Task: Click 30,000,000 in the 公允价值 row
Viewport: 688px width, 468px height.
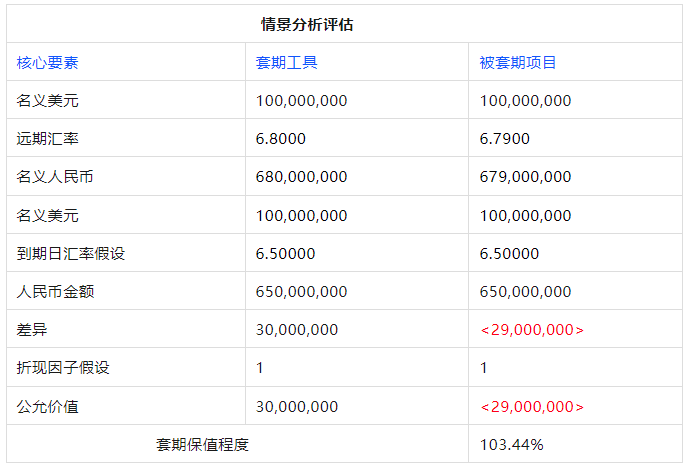Action: click(297, 407)
